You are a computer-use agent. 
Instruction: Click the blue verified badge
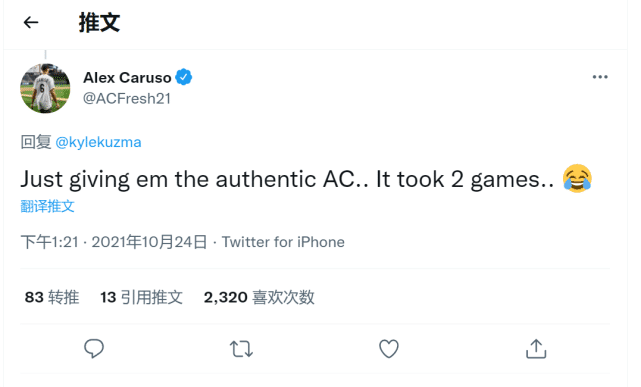pyautogui.click(x=184, y=77)
